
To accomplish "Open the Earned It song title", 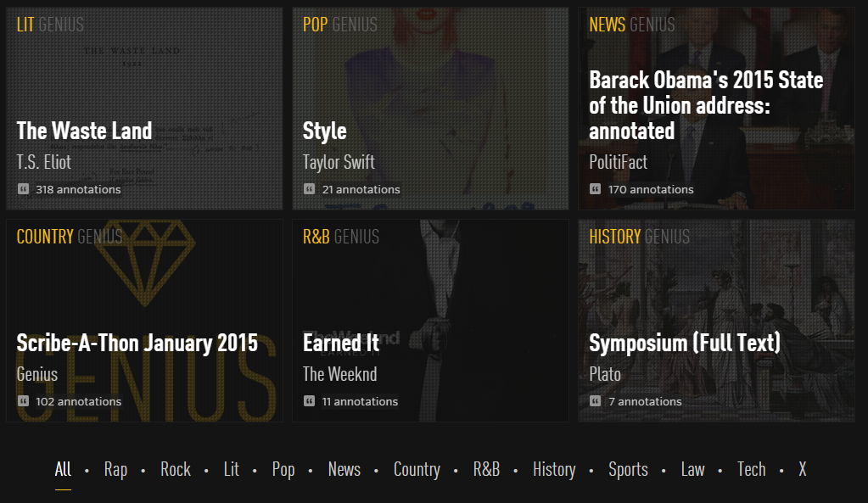I will coord(341,343).
